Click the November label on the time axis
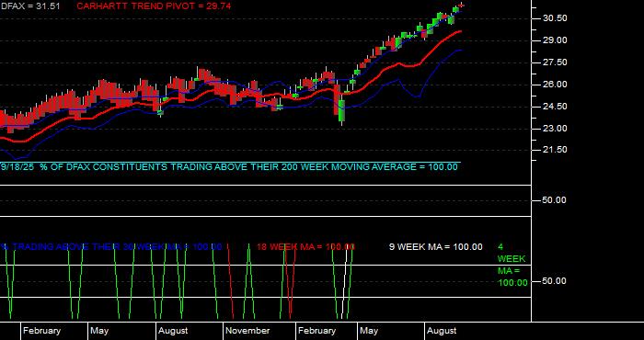The height and width of the screenshot is (340, 644). coord(247,331)
